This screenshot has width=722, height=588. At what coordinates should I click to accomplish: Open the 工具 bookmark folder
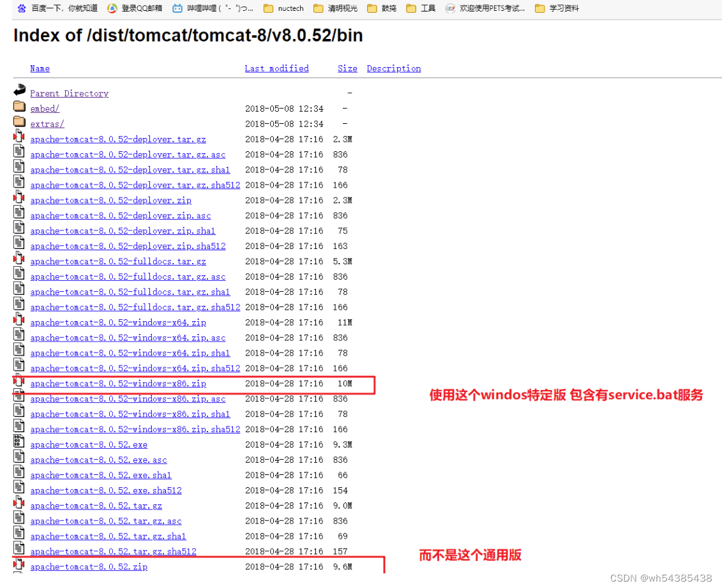(x=421, y=8)
